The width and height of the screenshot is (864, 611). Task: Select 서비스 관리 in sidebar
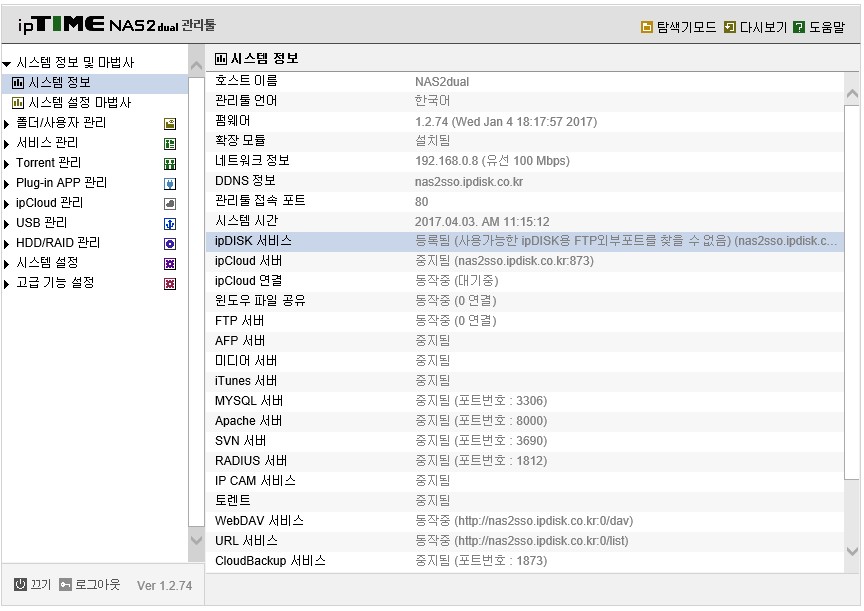pos(47,143)
